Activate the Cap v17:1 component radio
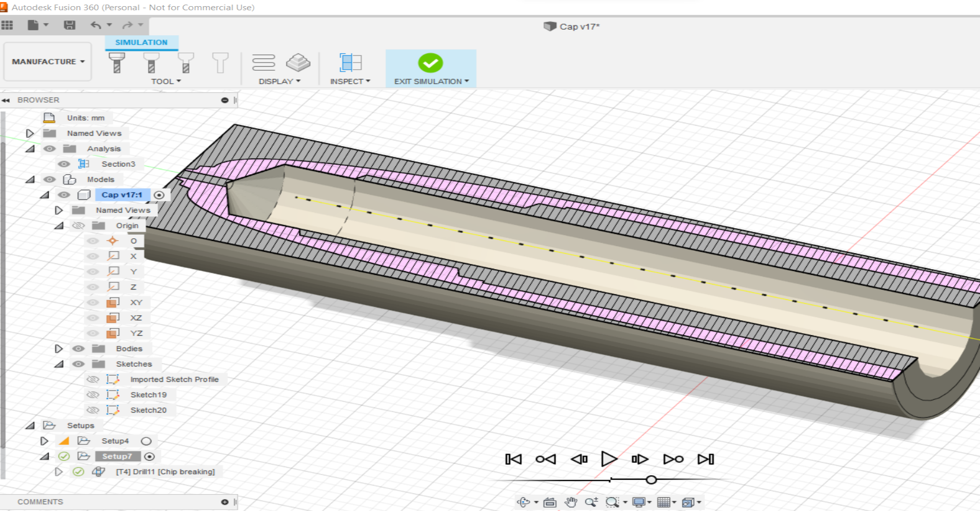Image resolution: width=980 pixels, height=511 pixels. pos(159,195)
